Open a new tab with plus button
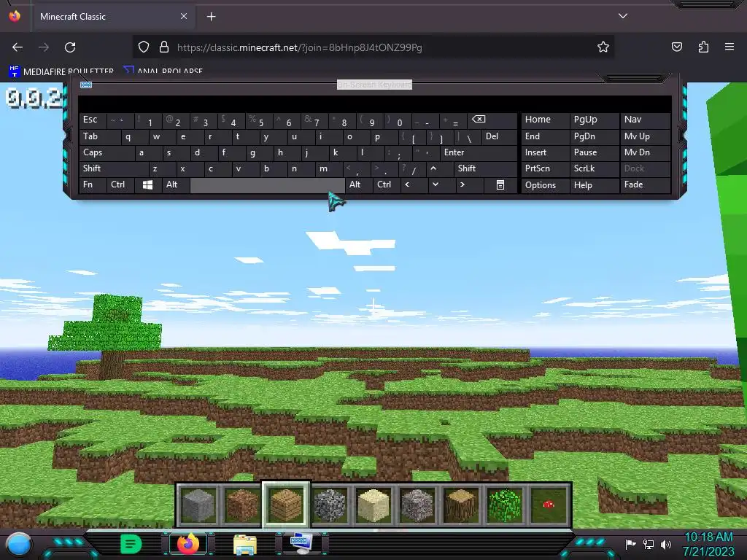This screenshot has height=560, width=747. coord(211,17)
